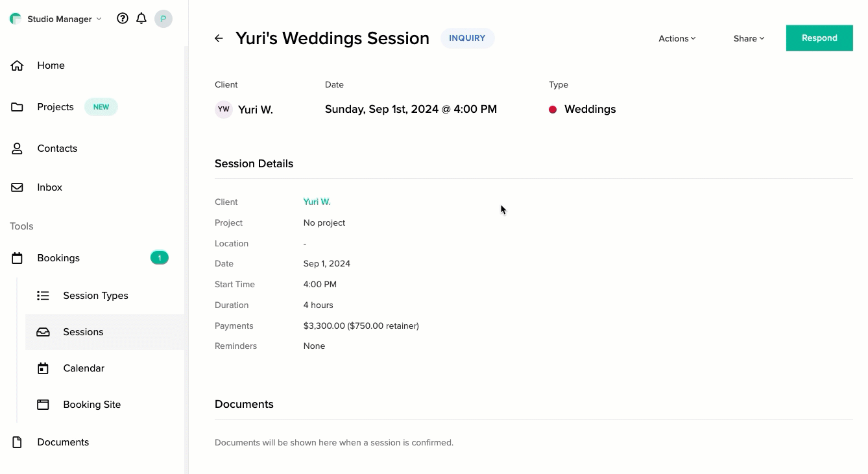The image size is (868, 474).
Task: Select Sessions in the Bookings submenu
Action: pyautogui.click(x=83, y=332)
